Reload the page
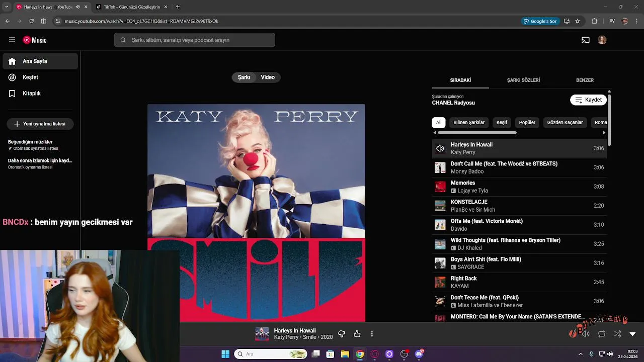Viewport: 644px width, 362px height. [31, 21]
